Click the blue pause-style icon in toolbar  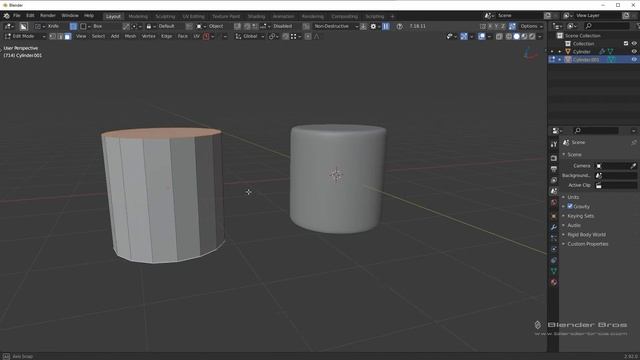[x=386, y=26]
